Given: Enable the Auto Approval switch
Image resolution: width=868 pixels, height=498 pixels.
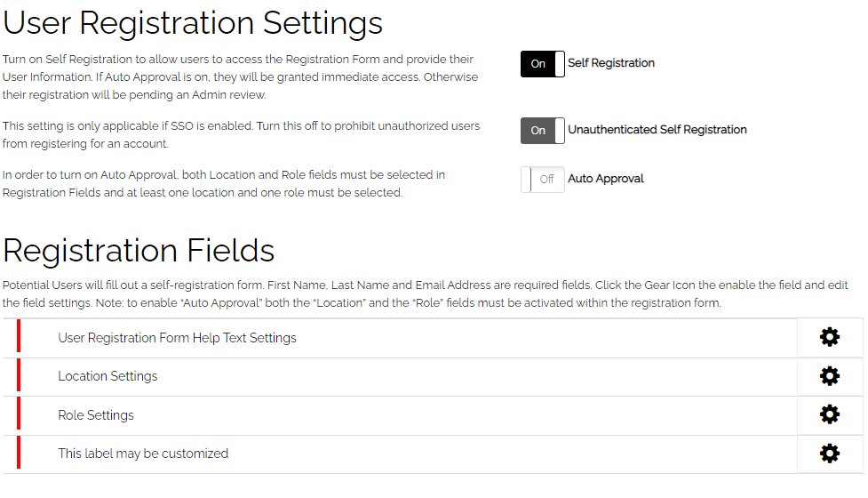Looking at the screenshot, I should point(543,179).
